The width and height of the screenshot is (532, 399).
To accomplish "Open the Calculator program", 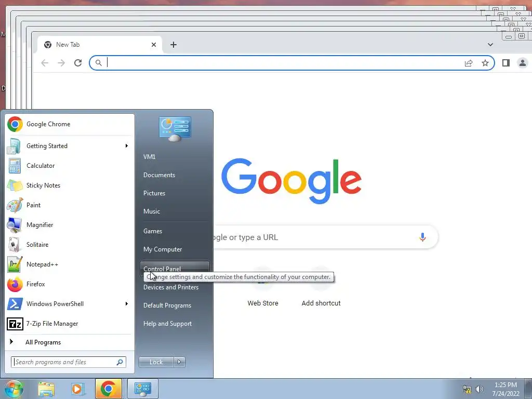I will 70,166.
